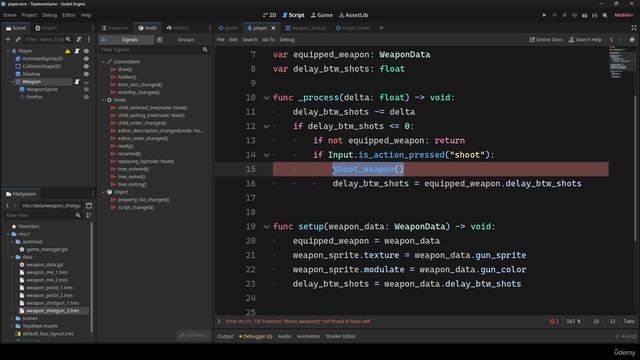Click the float script editor icon

[632, 40]
